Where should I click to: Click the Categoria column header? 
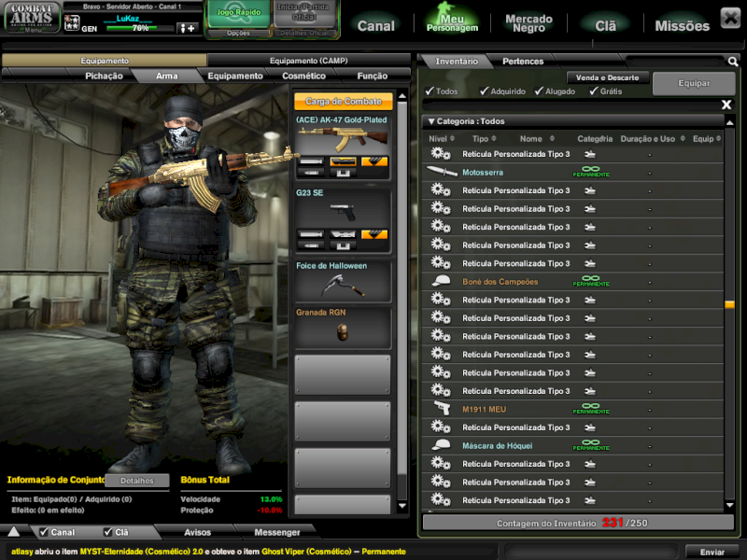click(595, 138)
